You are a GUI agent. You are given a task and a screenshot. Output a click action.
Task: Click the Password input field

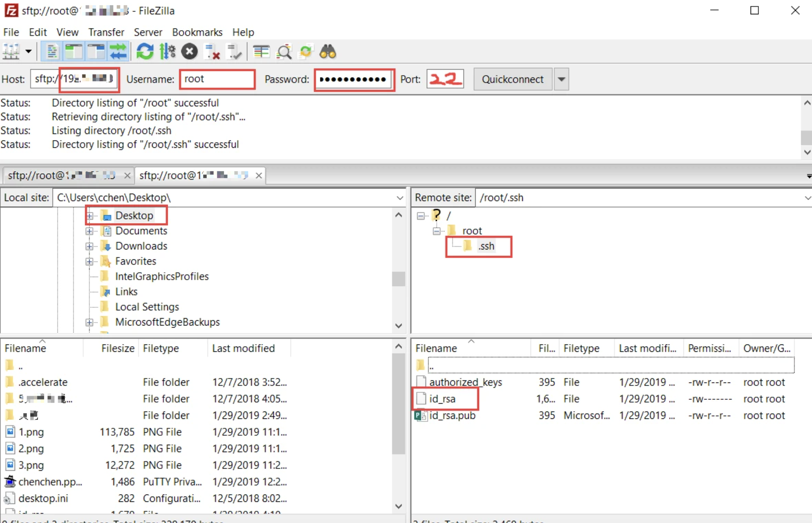coord(354,79)
